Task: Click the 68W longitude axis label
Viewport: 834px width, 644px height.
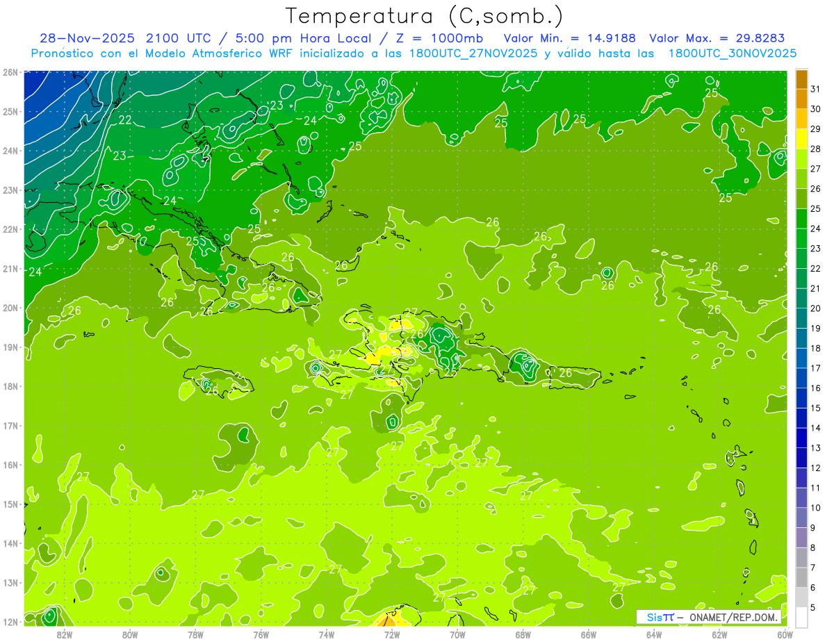Action: 523,634
